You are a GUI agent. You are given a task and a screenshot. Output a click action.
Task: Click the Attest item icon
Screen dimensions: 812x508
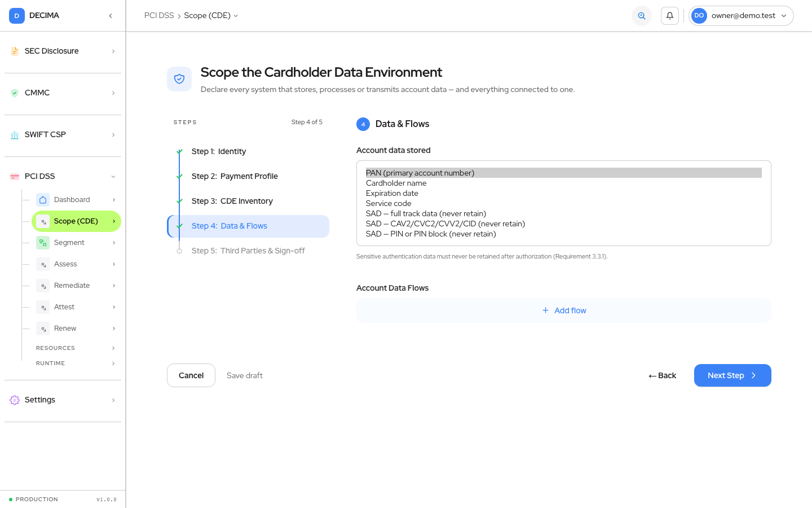43,307
